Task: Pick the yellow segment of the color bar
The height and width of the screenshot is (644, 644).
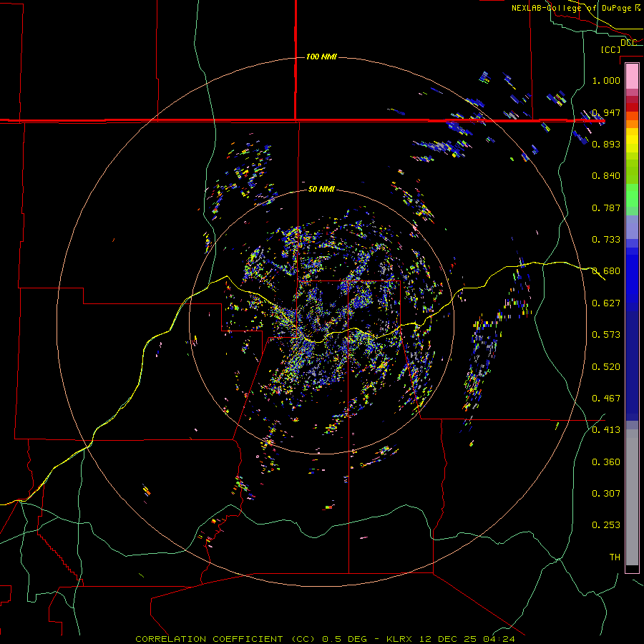Action: tap(632, 141)
